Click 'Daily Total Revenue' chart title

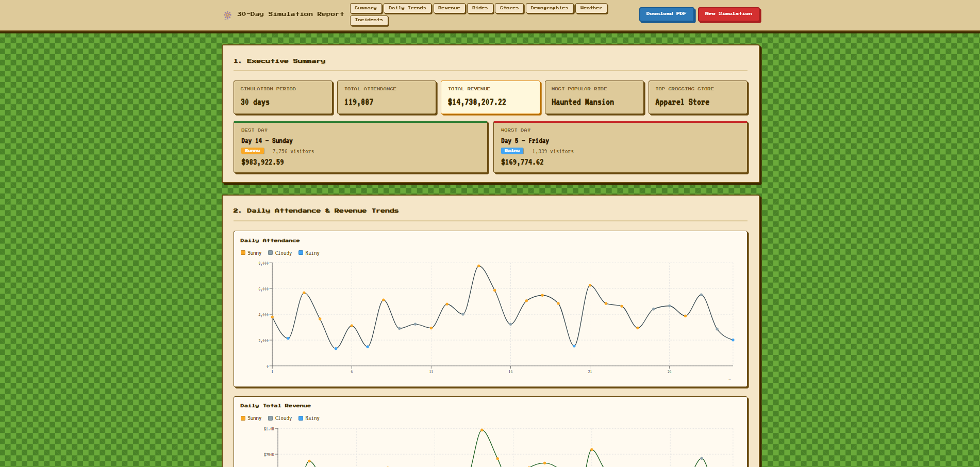(x=275, y=406)
